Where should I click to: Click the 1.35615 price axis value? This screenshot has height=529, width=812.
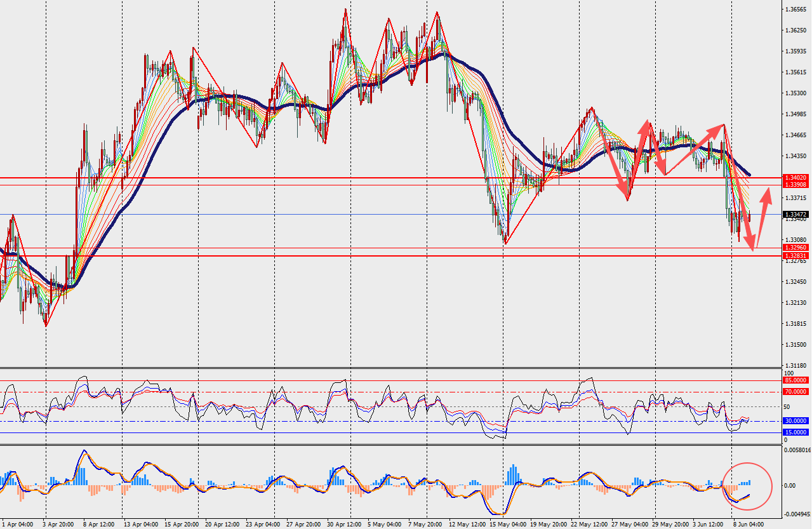[796, 72]
